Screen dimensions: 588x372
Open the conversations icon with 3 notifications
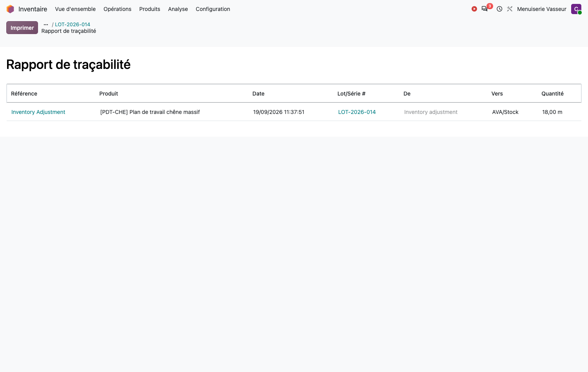(485, 9)
